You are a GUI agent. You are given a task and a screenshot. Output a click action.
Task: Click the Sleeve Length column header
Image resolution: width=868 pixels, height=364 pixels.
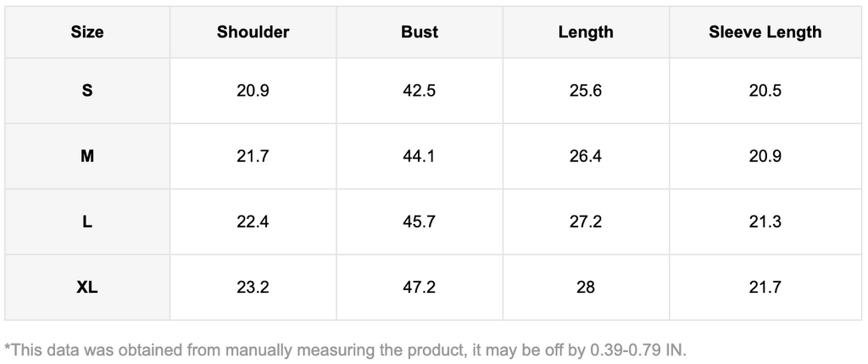(765, 32)
